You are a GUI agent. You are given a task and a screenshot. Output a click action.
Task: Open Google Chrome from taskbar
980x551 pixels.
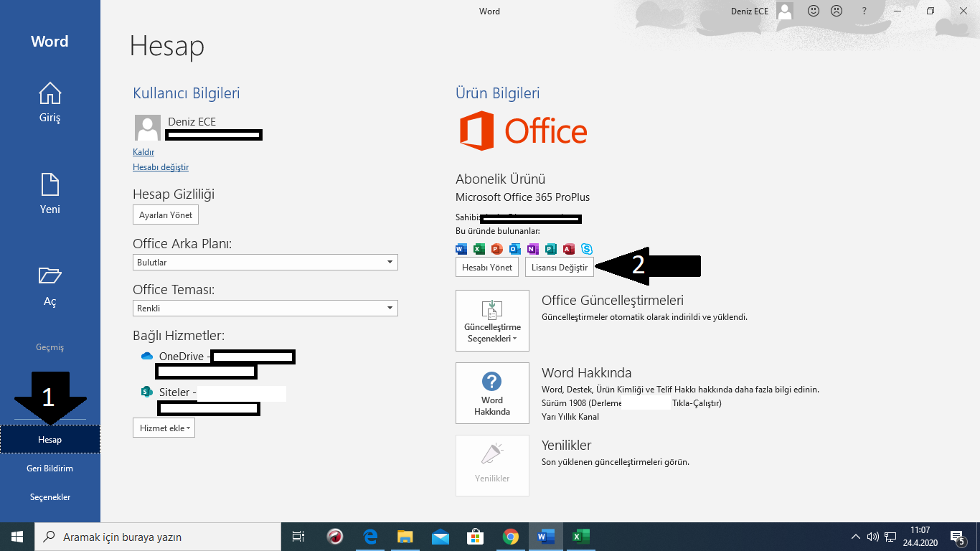point(511,537)
